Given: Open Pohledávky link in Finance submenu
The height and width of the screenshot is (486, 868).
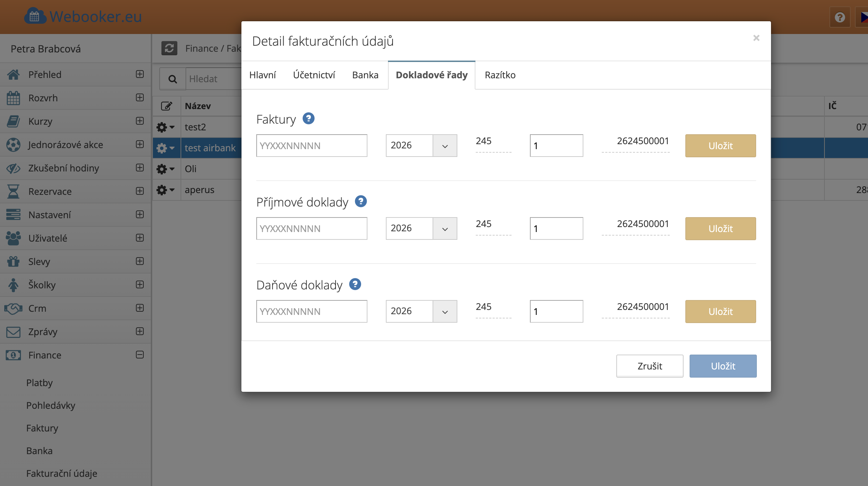Looking at the screenshot, I should point(51,405).
